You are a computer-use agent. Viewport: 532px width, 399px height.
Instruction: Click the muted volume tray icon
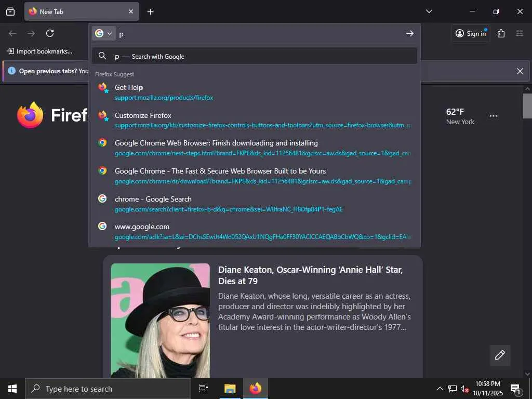(464, 389)
